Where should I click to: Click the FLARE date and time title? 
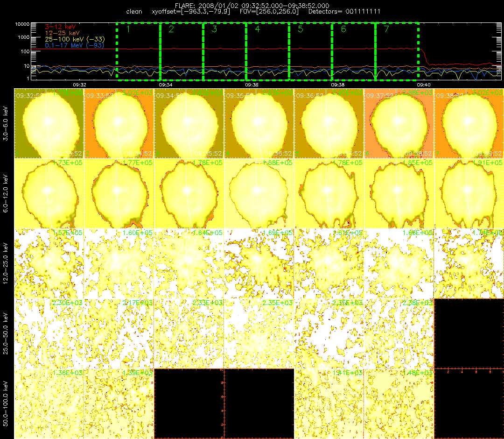point(252,6)
